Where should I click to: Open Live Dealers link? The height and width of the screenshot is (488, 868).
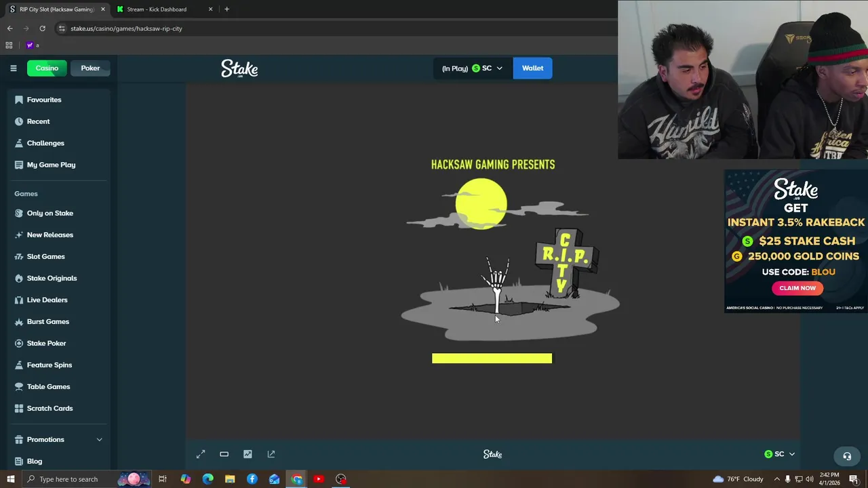coord(47,300)
